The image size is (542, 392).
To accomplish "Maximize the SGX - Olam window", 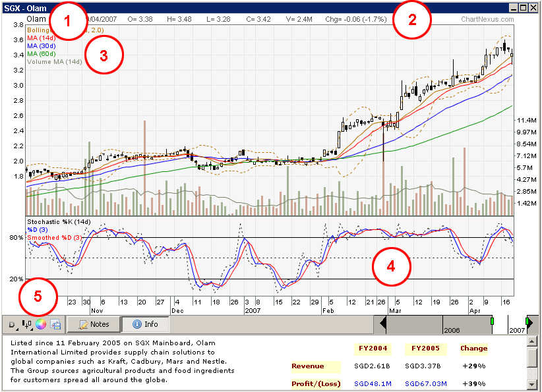I will (523, 8).
